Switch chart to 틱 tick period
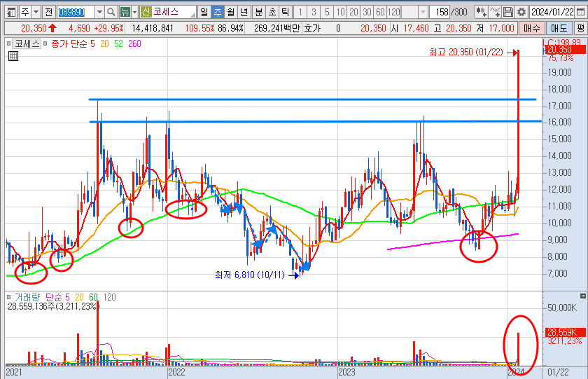 [286, 13]
